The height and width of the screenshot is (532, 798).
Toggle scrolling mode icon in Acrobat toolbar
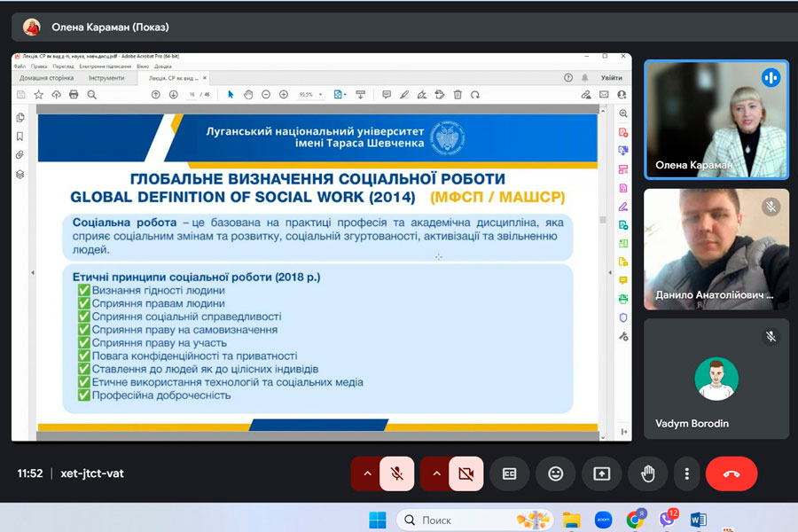[360, 95]
